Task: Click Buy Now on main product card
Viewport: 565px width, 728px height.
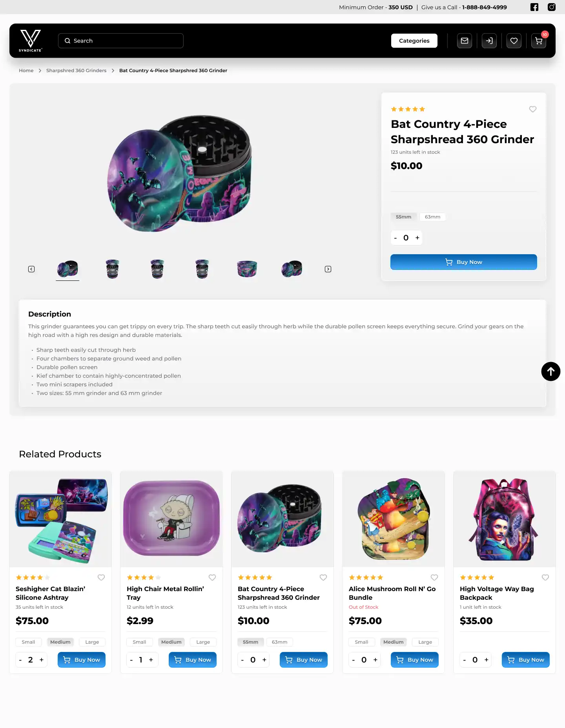Action: (464, 262)
